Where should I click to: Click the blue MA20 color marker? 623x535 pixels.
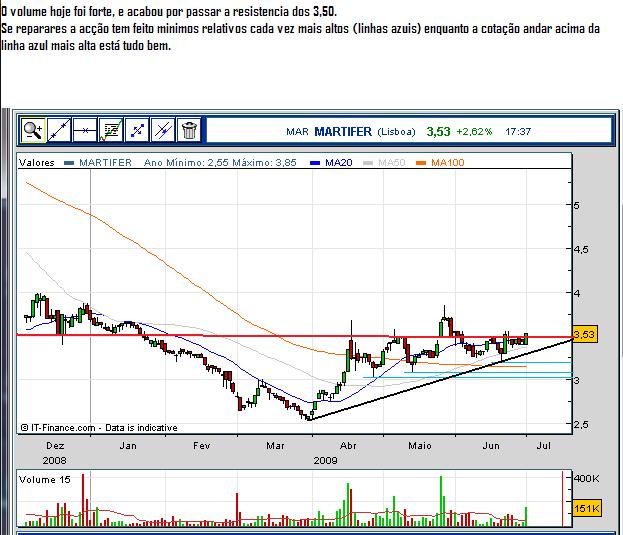click(x=315, y=163)
